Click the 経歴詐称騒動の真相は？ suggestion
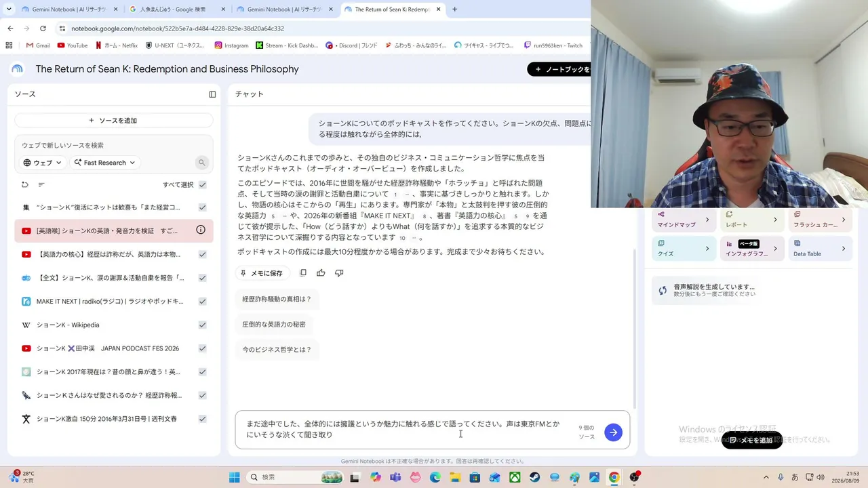This screenshot has height=488, width=868. (277, 299)
